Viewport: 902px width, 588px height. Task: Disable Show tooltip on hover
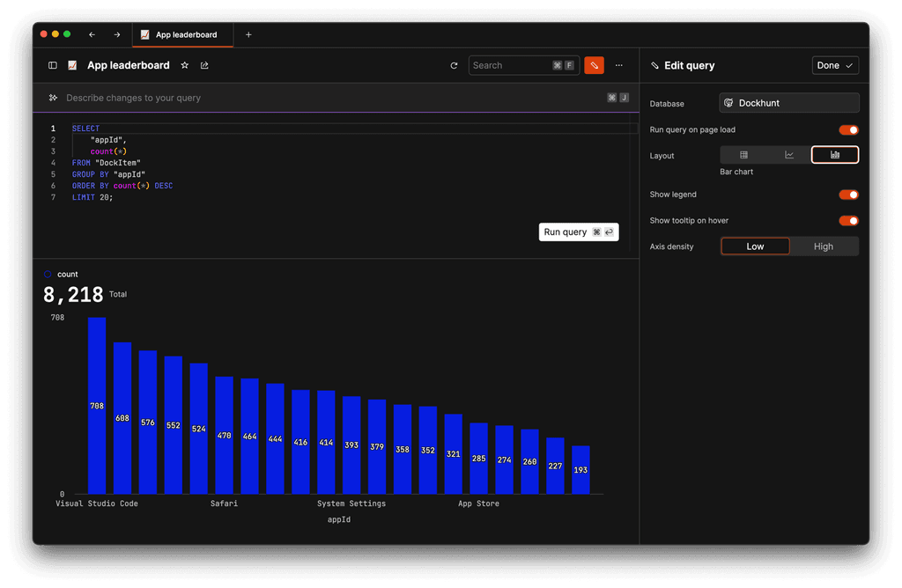click(x=848, y=220)
